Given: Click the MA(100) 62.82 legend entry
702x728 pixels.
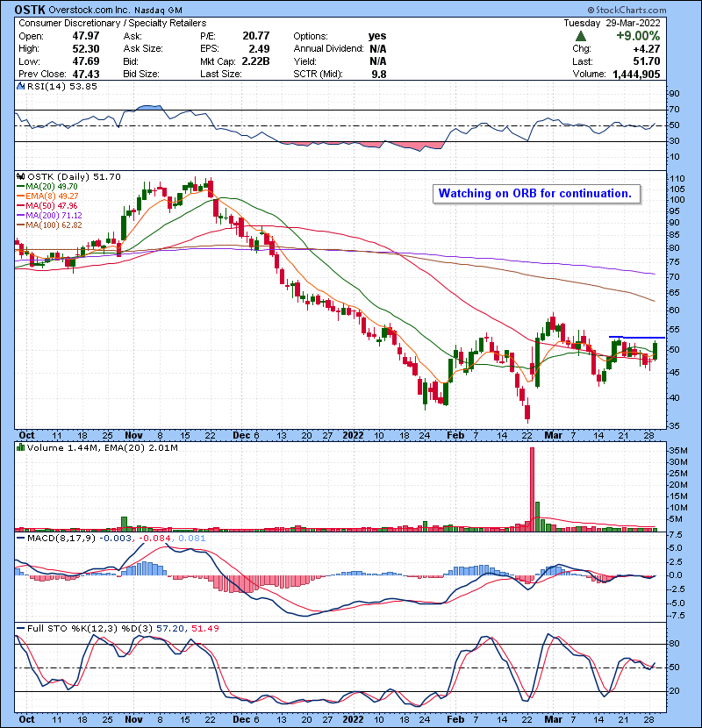Looking at the screenshot, I should (49, 225).
